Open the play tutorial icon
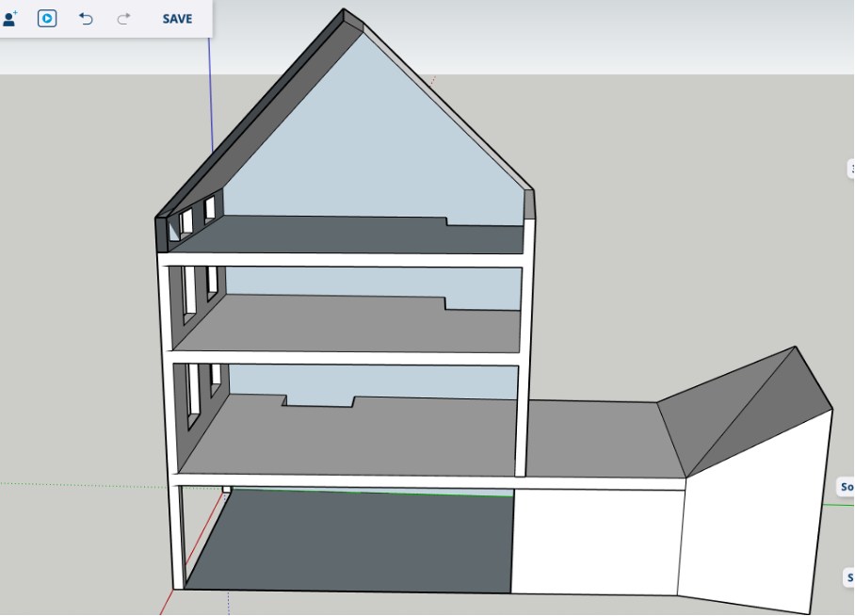The height and width of the screenshot is (616, 855). (47, 18)
